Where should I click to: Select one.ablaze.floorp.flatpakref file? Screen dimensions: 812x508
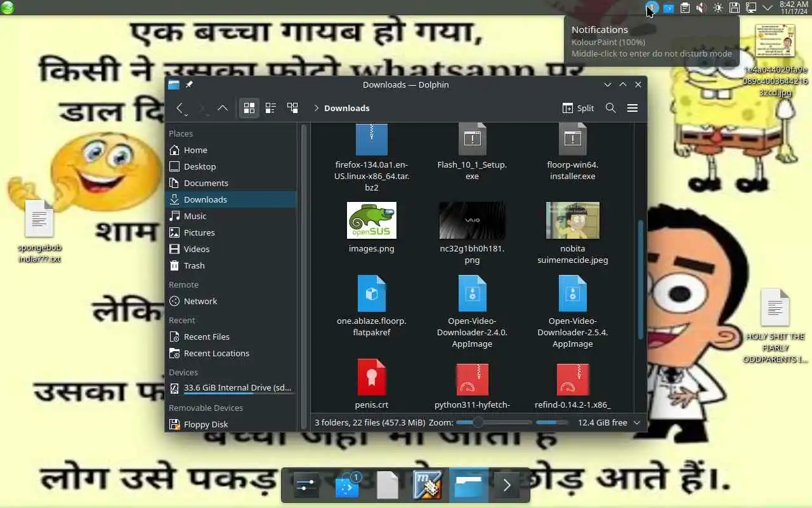(372, 305)
